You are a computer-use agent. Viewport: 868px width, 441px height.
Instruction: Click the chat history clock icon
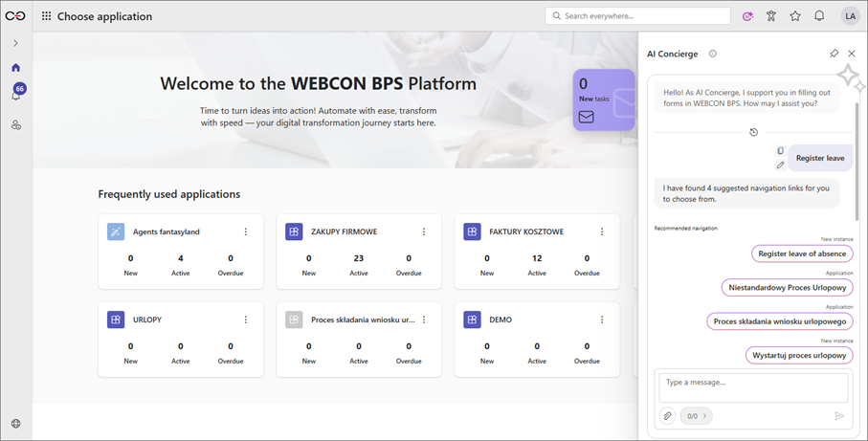753,133
